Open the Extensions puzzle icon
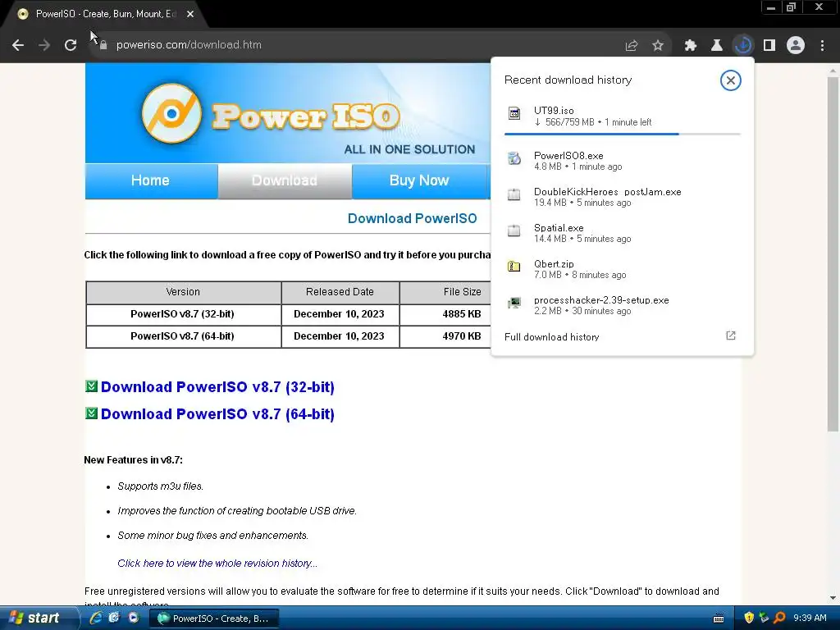The image size is (840, 630). pos(691,46)
